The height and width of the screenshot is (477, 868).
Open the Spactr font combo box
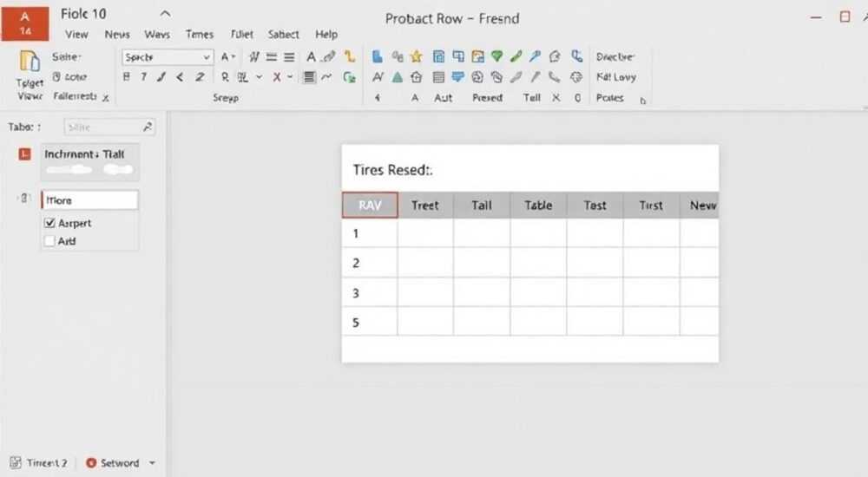(168, 57)
